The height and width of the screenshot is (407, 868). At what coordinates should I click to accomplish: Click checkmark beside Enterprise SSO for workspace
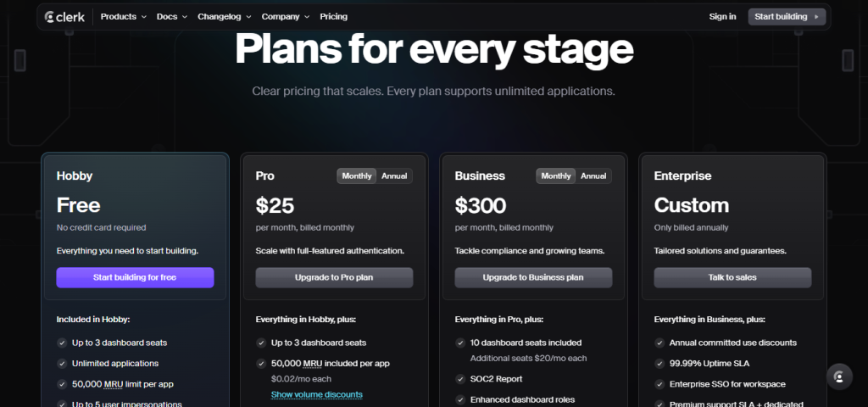(659, 384)
